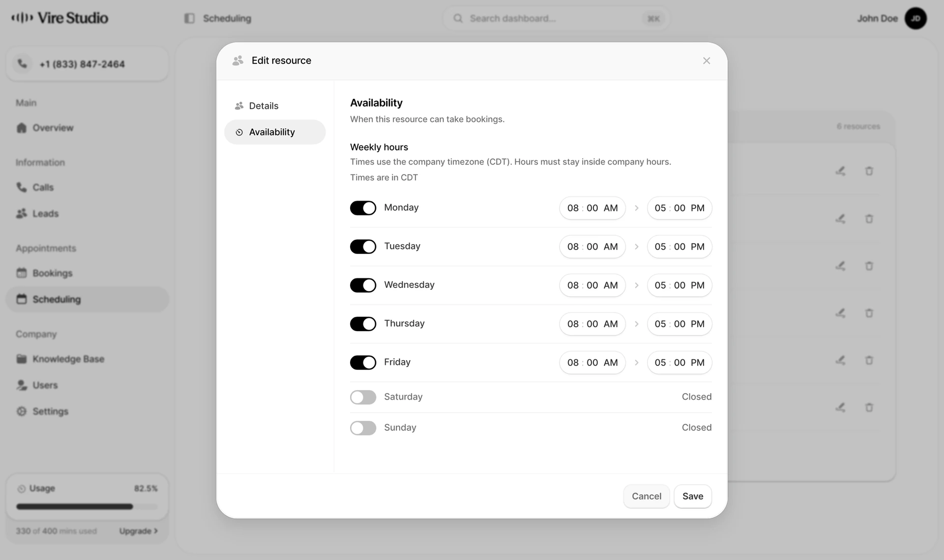Click the first resource's edit pencil icon
The width and height of the screenshot is (944, 560).
[x=840, y=171]
